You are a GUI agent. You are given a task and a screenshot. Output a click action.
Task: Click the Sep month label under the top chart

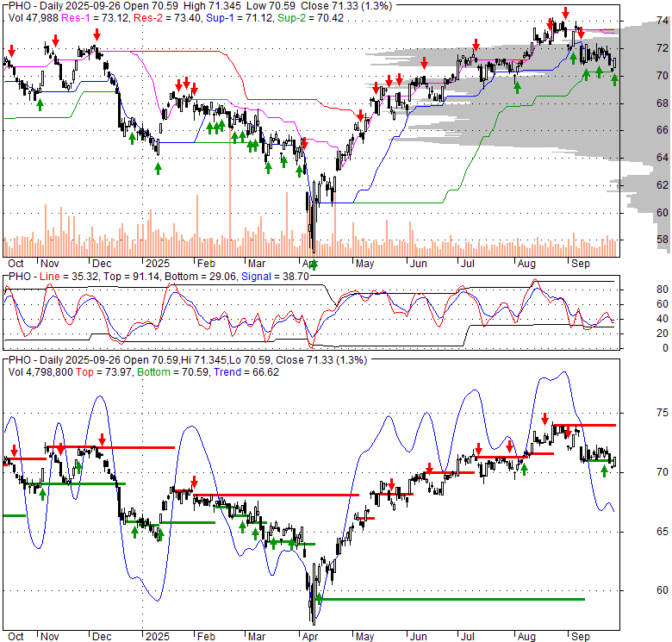(581, 263)
